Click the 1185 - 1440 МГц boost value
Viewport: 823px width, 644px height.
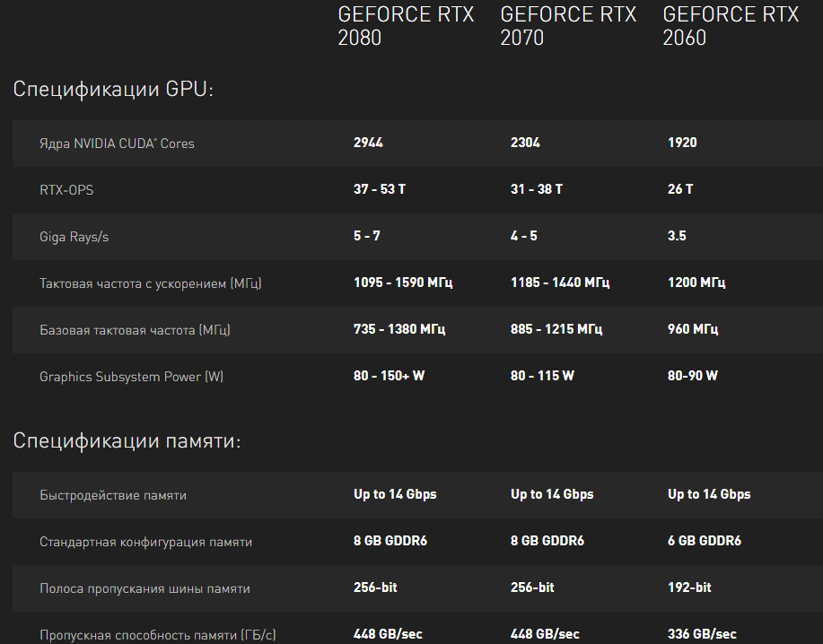pyautogui.click(x=560, y=283)
